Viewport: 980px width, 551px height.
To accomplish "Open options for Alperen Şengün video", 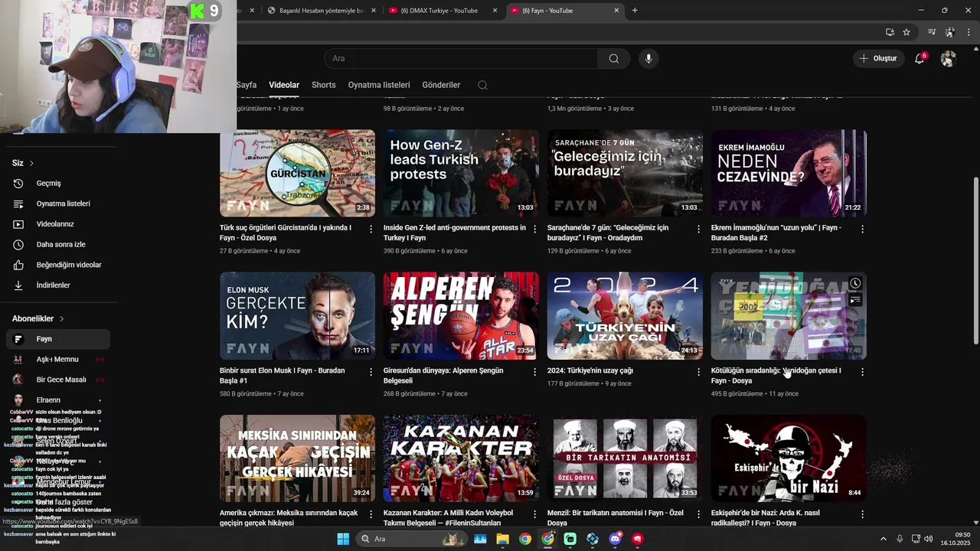I will pyautogui.click(x=535, y=372).
